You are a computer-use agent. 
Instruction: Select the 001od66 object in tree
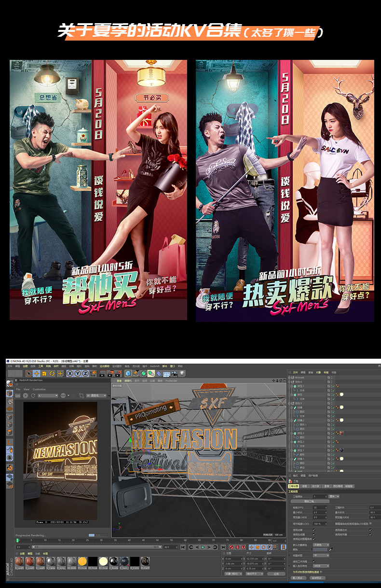pos(299,378)
